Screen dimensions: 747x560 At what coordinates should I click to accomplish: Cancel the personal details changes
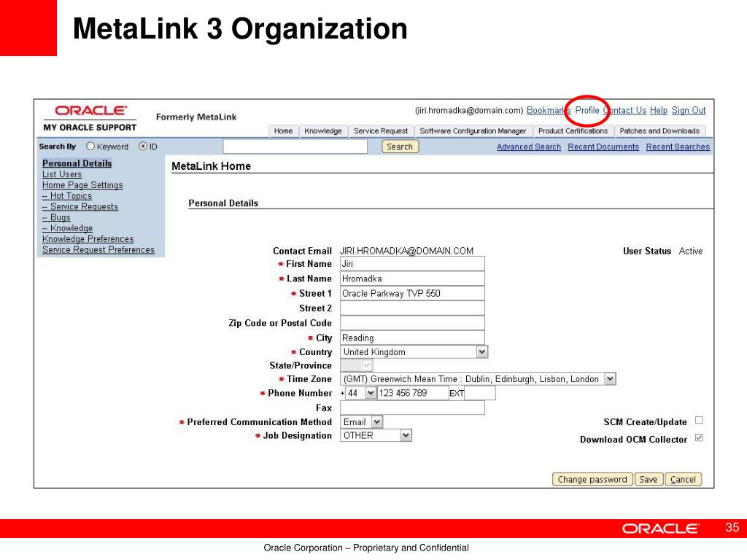(x=683, y=480)
